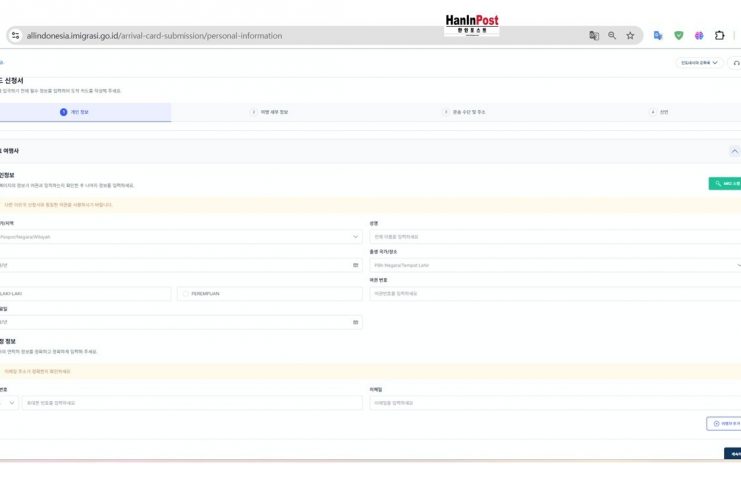Switch to the 운송 수단 및 주소 step tab

(462, 112)
